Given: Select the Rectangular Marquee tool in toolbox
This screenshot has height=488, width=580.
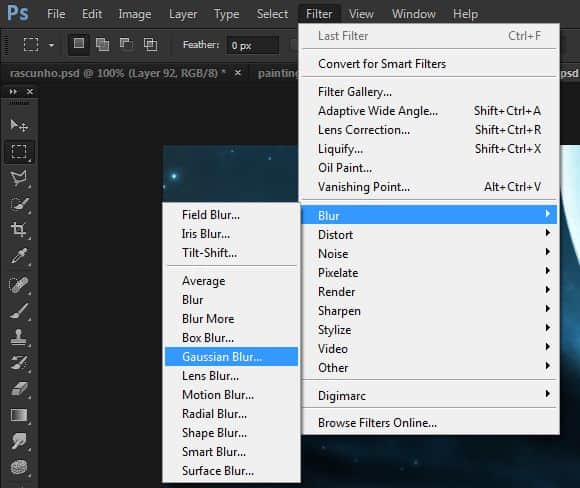Looking at the screenshot, I should pos(19,152).
